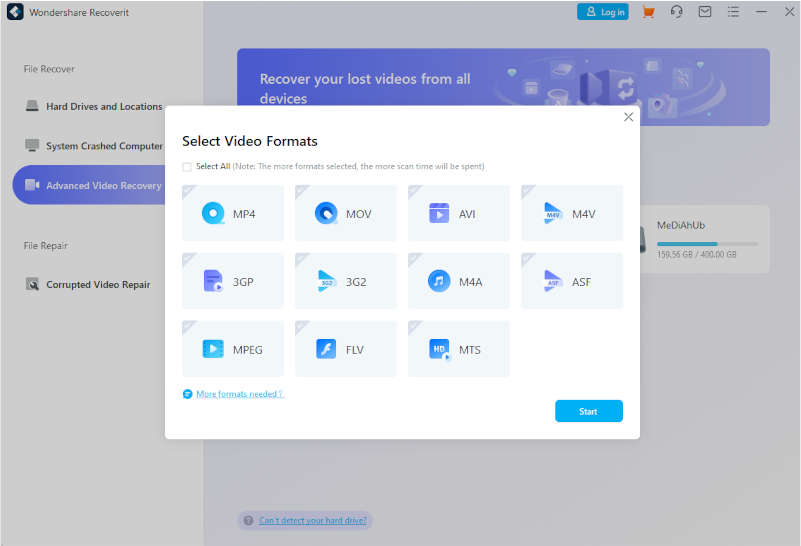Enable the Select All checkbox
This screenshot has height=546, width=801.
[x=187, y=167]
